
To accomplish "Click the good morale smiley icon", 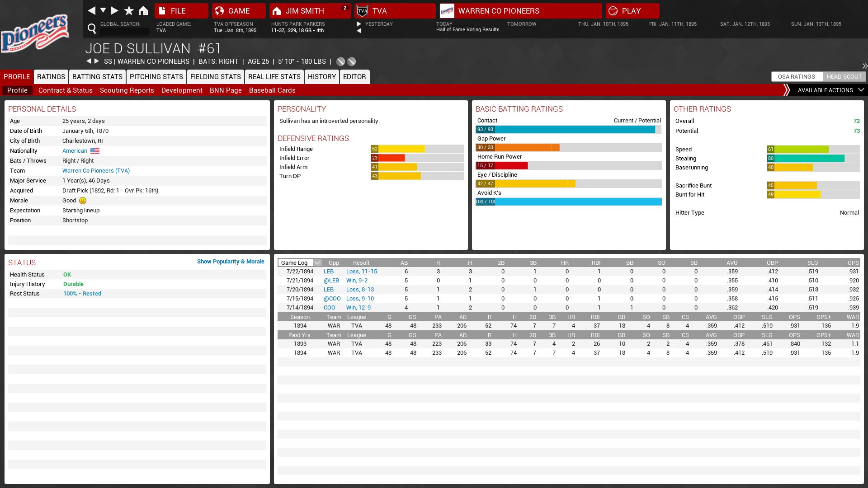I will [x=83, y=201].
